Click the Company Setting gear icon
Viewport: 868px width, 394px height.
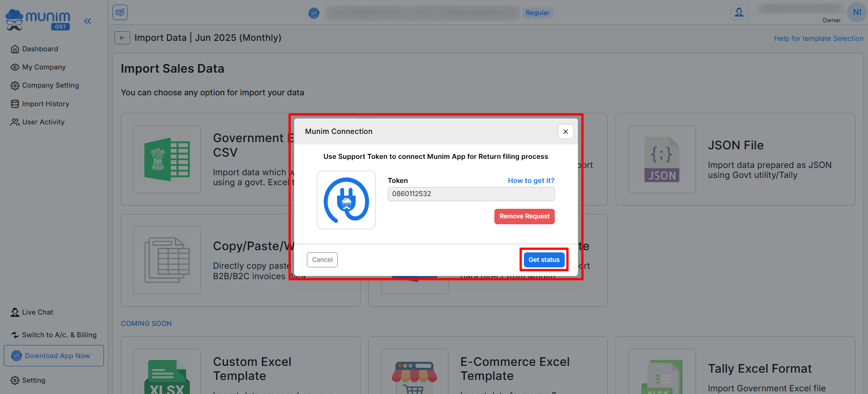pos(15,85)
